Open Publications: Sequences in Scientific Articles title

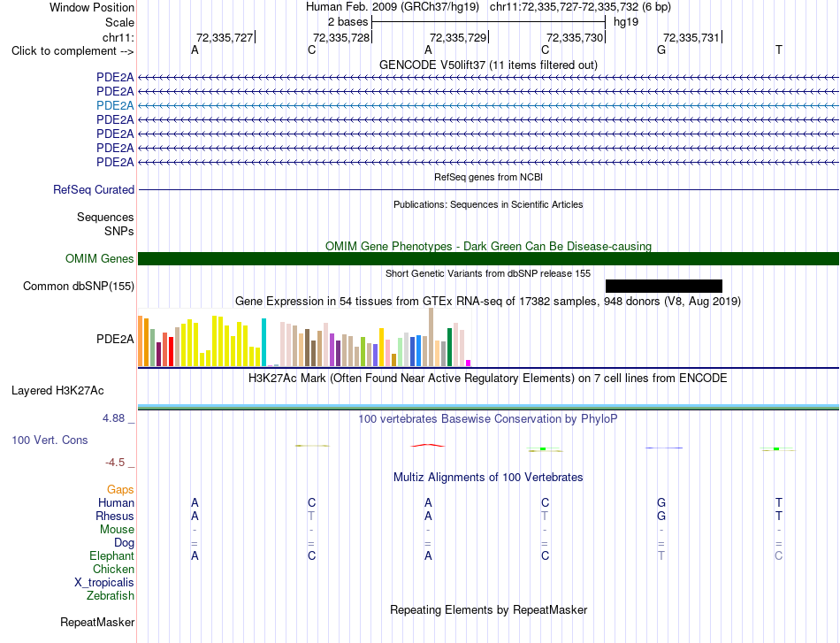coord(488,204)
